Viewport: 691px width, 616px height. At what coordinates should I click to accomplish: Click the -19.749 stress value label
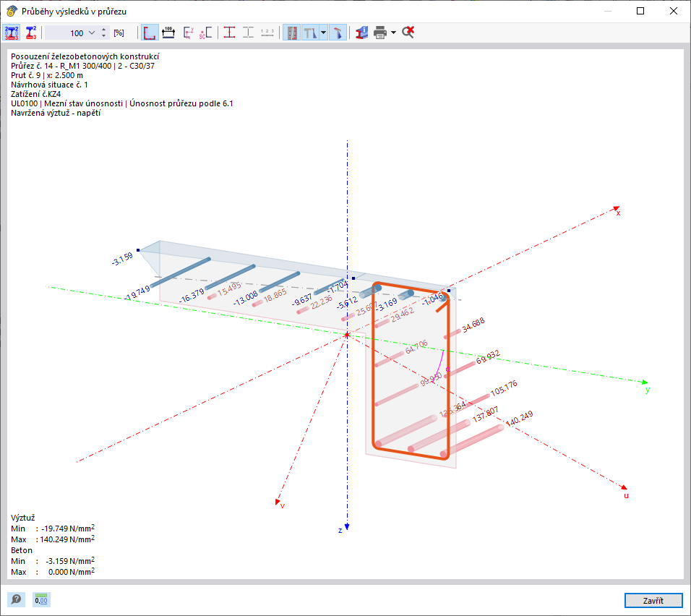pos(137,294)
